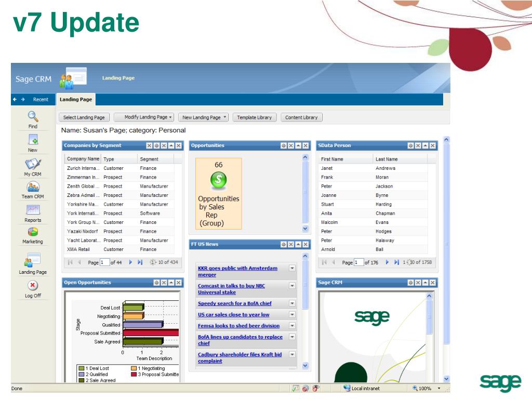
Task: Collapse the SData Person gadget
Action: 425,145
